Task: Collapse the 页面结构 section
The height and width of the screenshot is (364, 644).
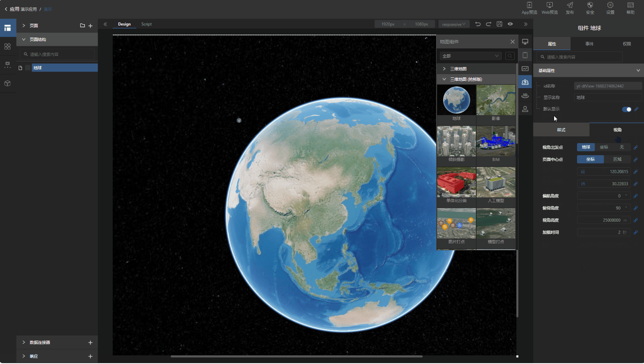Action: pos(24,39)
